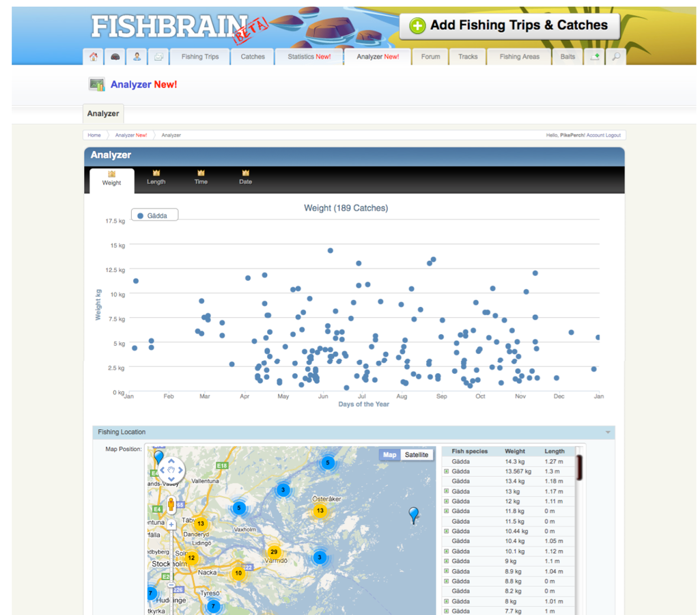Switch map to Map view

click(x=390, y=454)
